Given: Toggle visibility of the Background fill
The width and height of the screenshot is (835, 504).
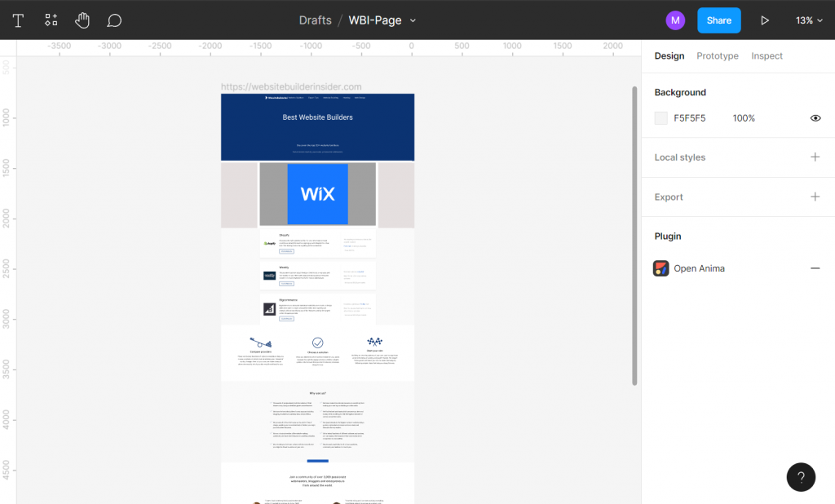Looking at the screenshot, I should point(815,117).
